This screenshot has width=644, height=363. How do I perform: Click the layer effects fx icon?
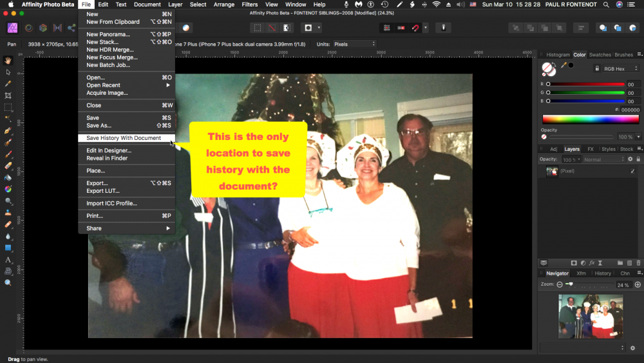(x=591, y=263)
